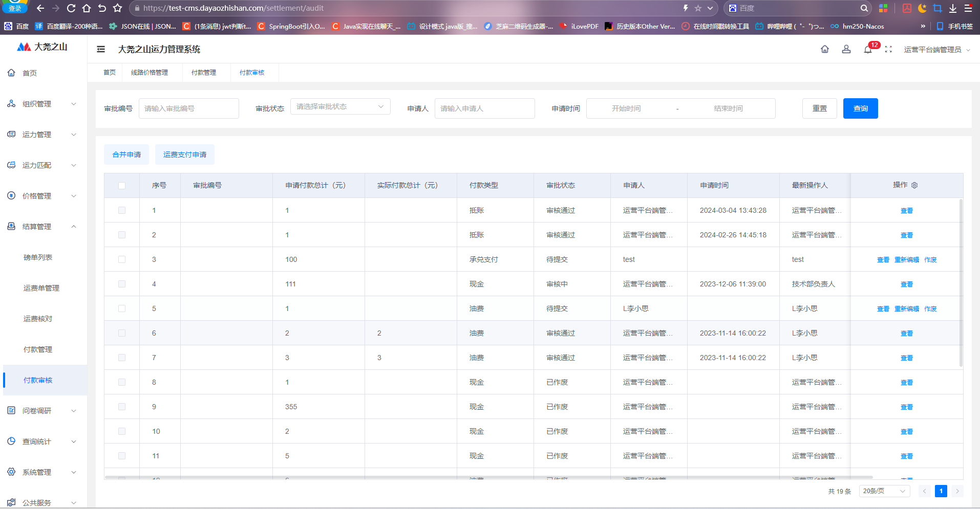Open the 审批状态 dropdown
Viewport: 980px width, 509px height.
[340, 106]
